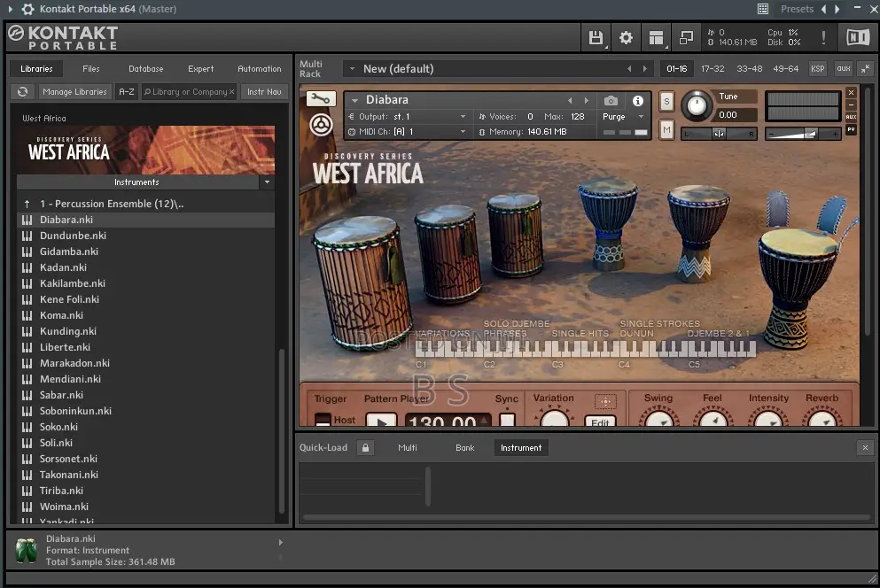Click the Native Instruments NI logo
Screen dimensions: 880x588
(858, 37)
